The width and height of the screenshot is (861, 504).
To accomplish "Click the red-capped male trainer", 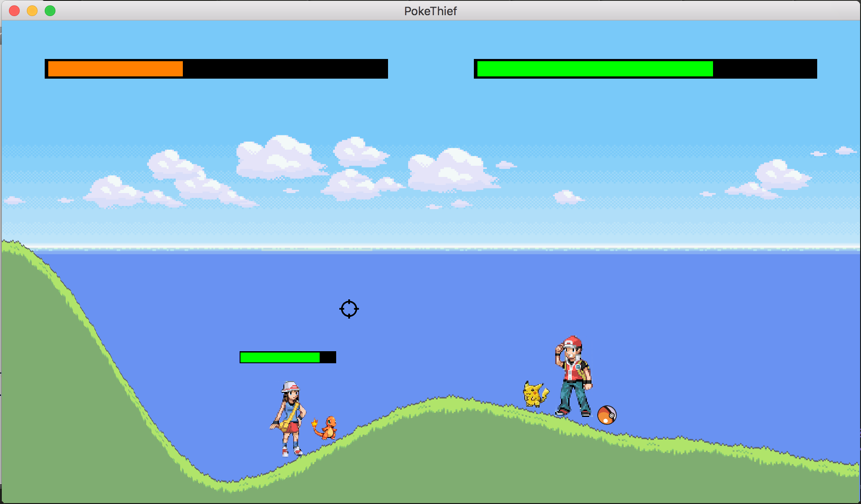I will [x=574, y=376].
